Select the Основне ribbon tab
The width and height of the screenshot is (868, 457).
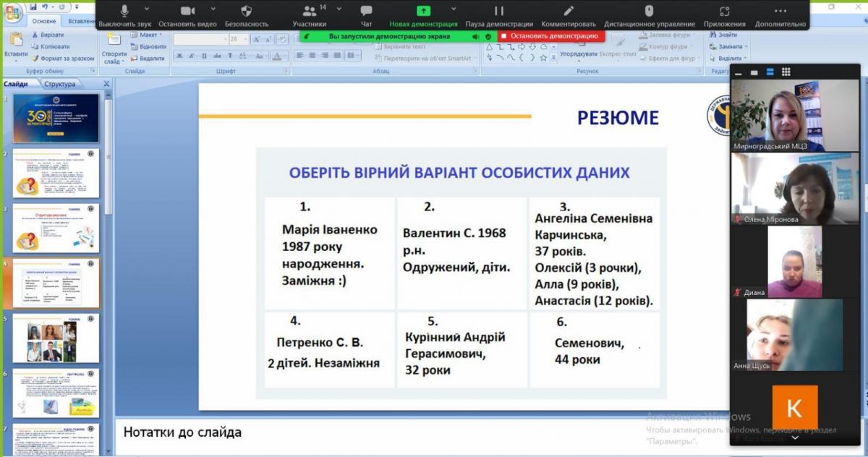[x=44, y=22]
